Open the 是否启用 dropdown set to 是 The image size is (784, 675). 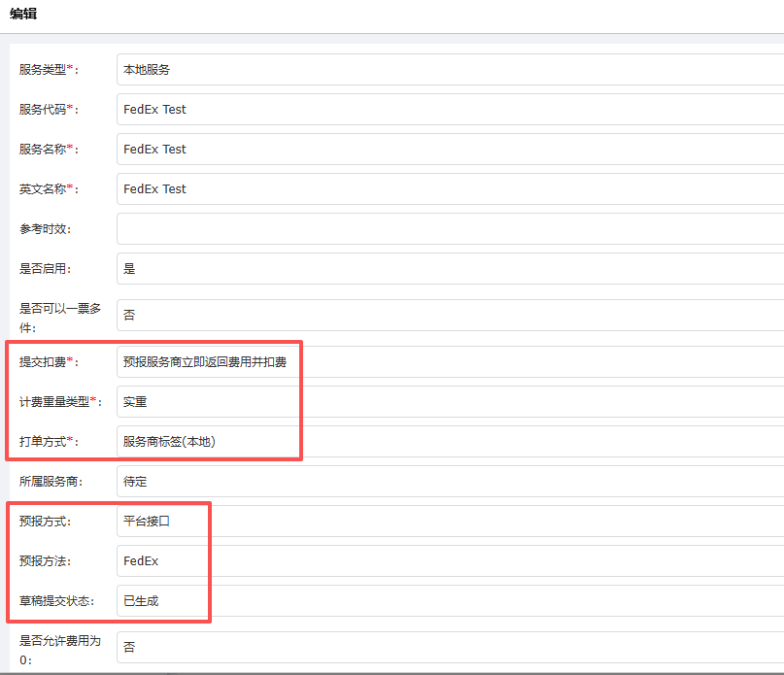[x=449, y=269]
